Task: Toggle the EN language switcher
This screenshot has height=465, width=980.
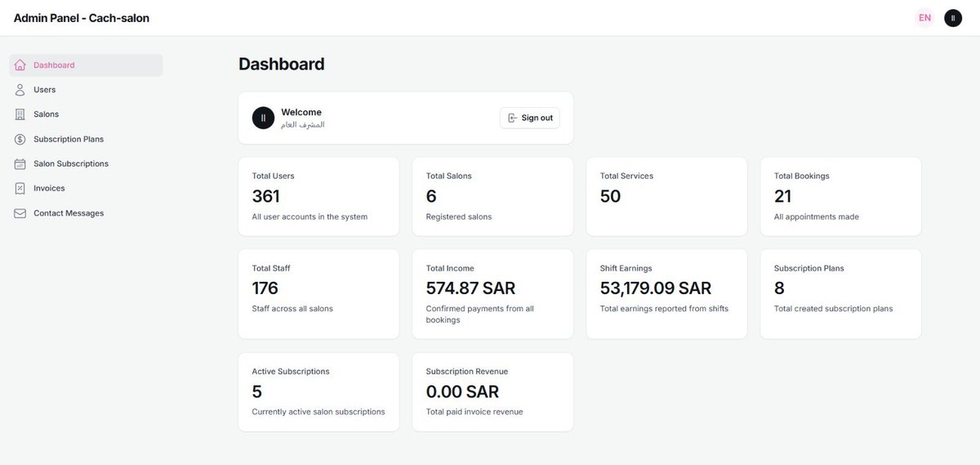Action: click(924, 18)
